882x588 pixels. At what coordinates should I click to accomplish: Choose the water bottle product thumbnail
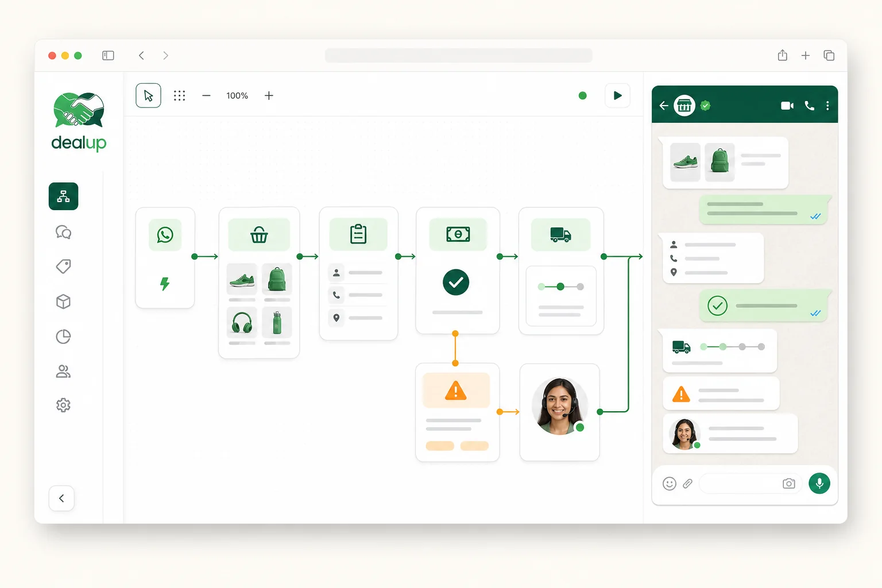277,322
